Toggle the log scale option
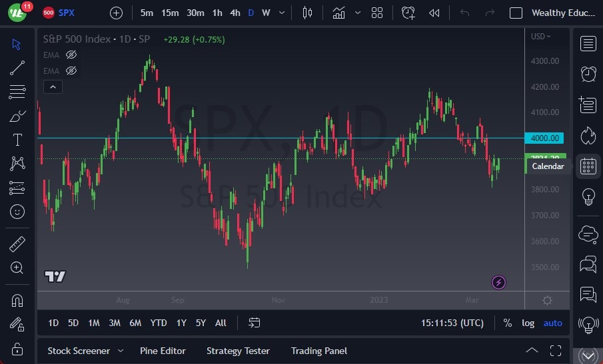This screenshot has height=364, width=603. (528, 323)
